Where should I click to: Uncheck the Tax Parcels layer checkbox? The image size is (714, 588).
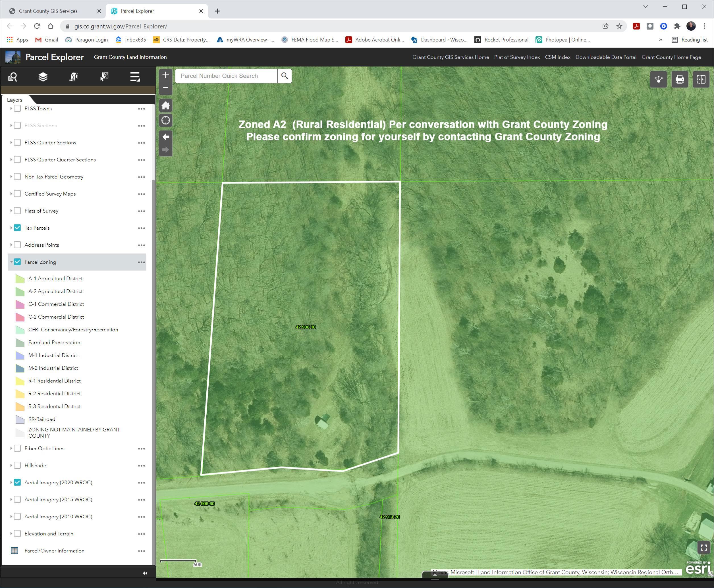click(18, 228)
